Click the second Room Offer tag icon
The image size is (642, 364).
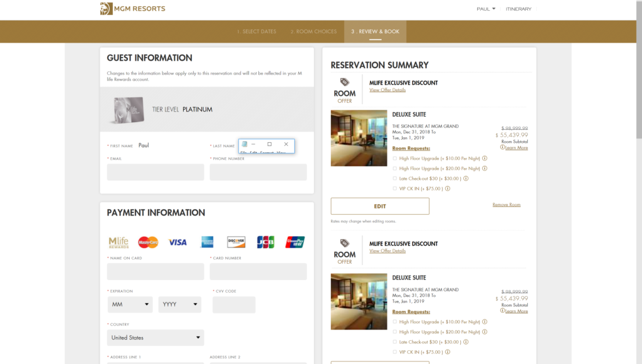click(x=345, y=243)
